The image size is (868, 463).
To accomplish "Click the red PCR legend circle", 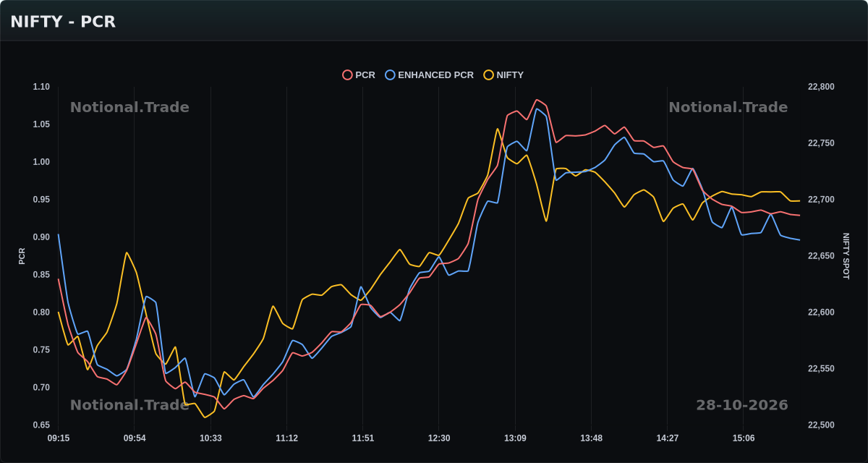I will tap(347, 75).
